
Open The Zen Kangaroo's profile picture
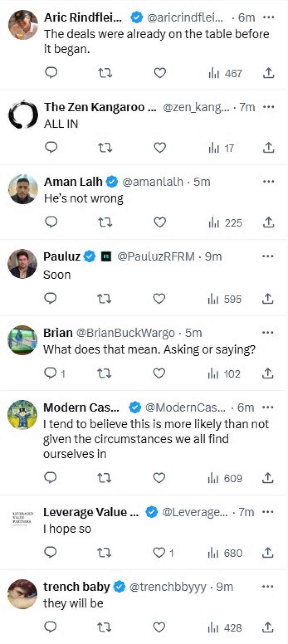point(23,114)
